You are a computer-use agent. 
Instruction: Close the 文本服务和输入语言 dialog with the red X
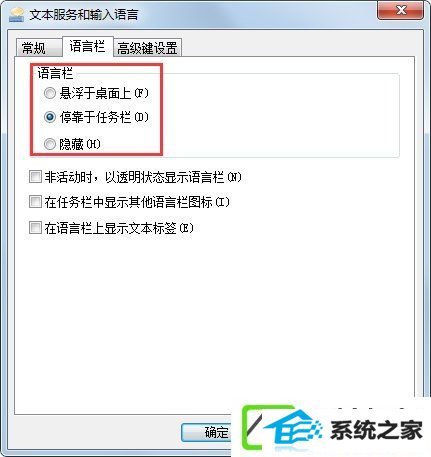coord(400,10)
